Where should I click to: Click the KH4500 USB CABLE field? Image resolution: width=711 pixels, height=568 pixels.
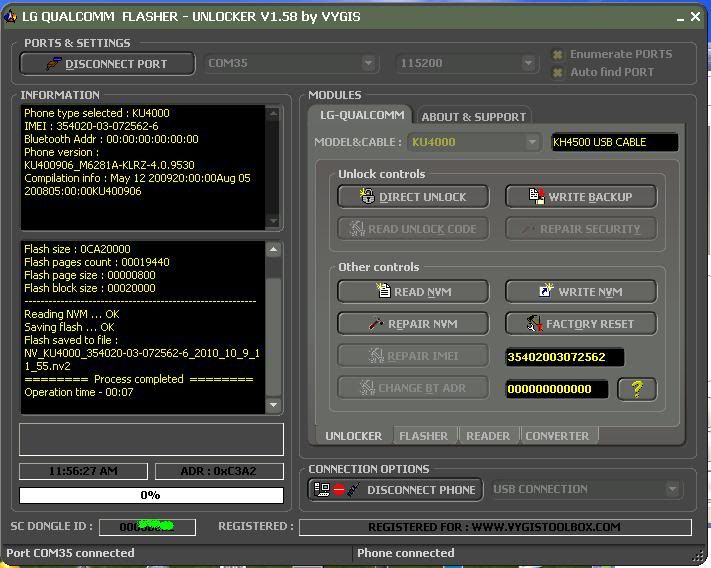coord(614,142)
